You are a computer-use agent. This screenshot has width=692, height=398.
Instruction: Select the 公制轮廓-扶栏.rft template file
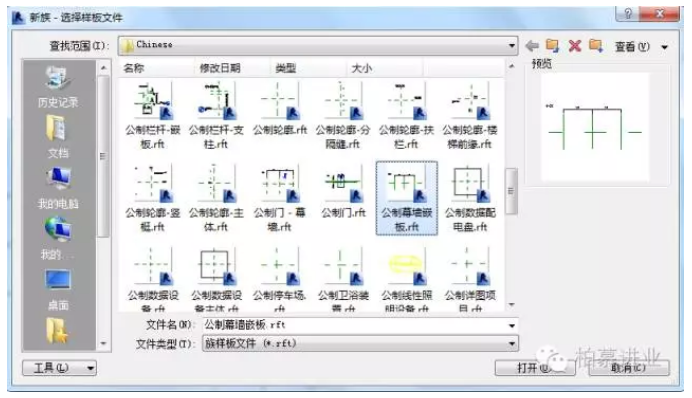click(406, 116)
